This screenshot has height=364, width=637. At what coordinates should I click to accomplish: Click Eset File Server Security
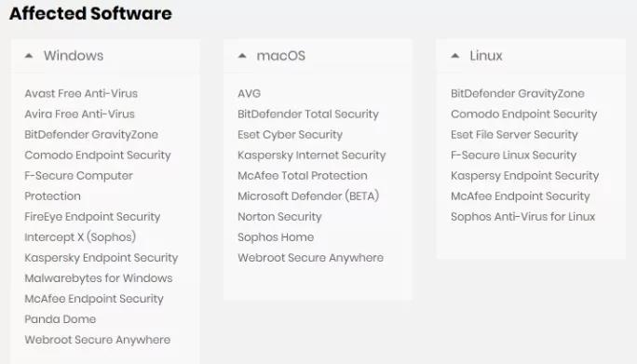514,135
